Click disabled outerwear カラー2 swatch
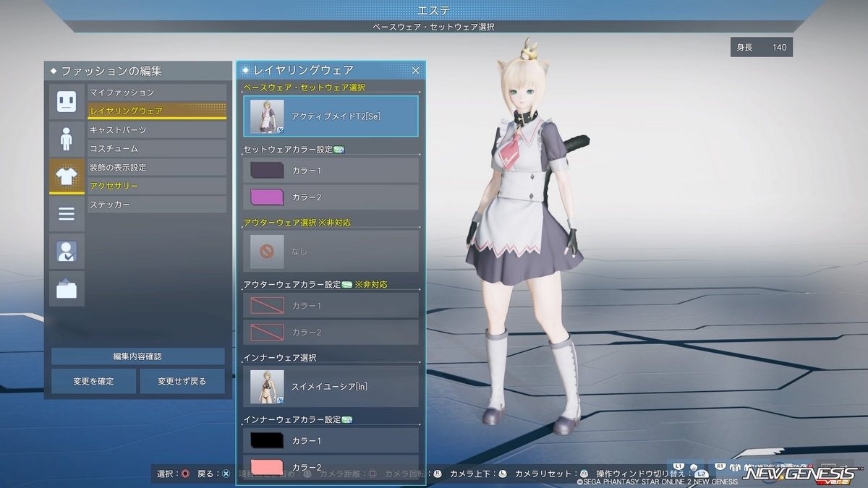 coord(266,332)
